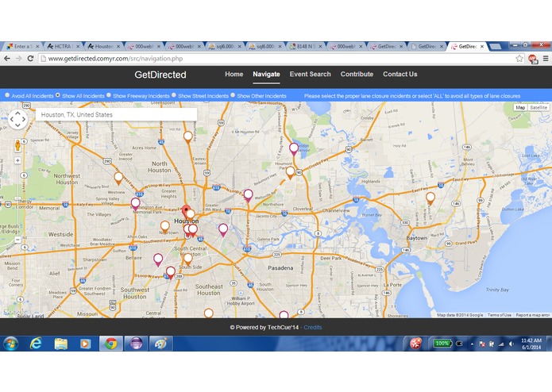Image resolution: width=552 pixels, height=392 pixels.
Task: Open the Contribute page
Action: pyautogui.click(x=357, y=74)
